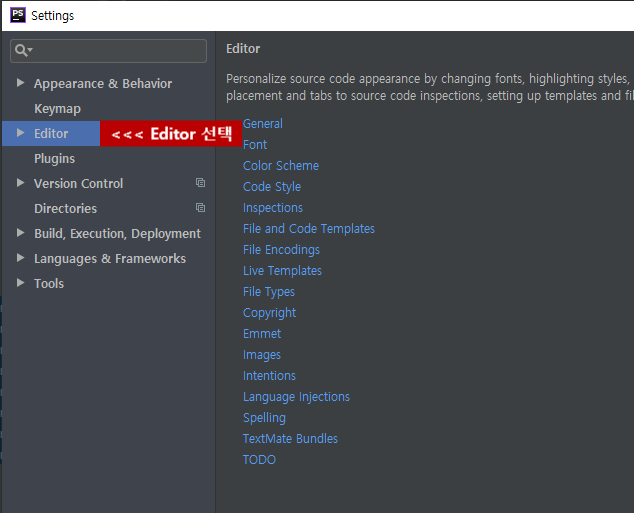Open the Inspections link

pyautogui.click(x=273, y=208)
